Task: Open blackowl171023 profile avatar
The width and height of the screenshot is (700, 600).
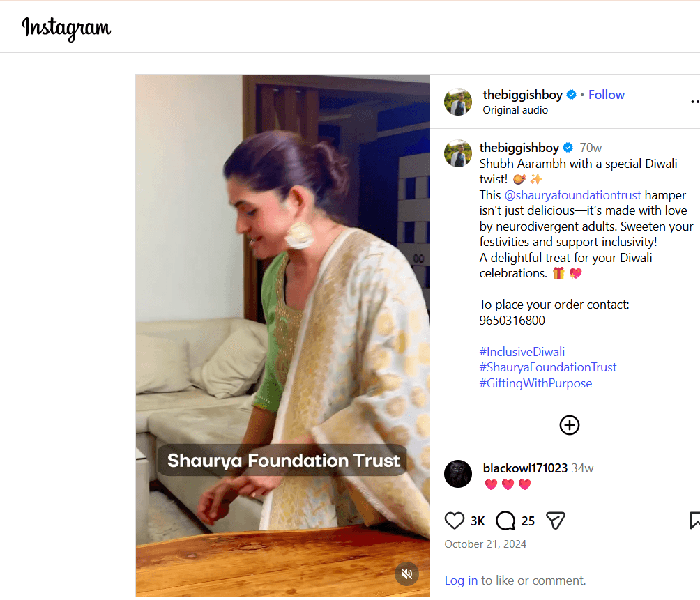Action: pos(458,474)
